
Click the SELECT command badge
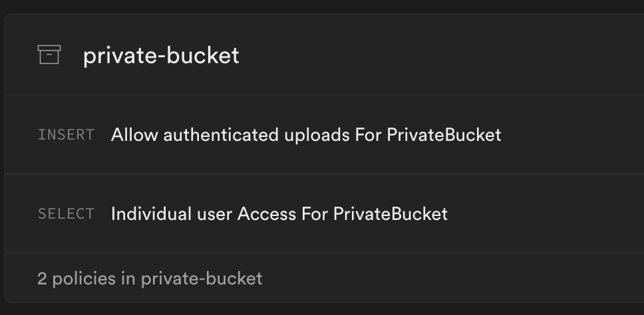66,214
